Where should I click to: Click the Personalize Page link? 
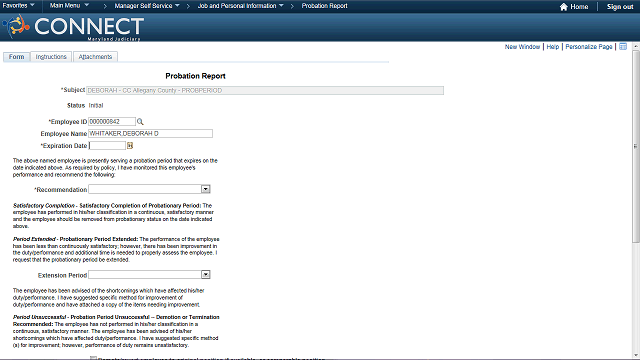coord(589,47)
